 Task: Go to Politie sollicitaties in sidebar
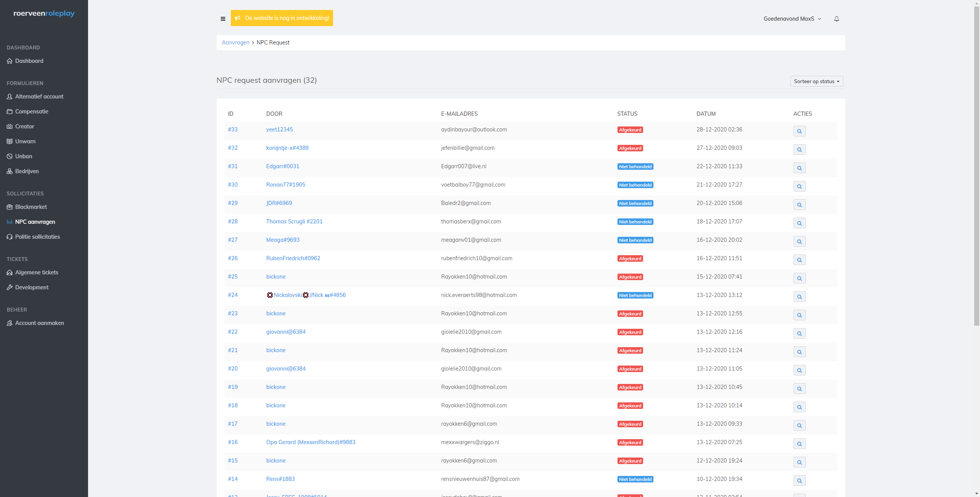(x=38, y=237)
